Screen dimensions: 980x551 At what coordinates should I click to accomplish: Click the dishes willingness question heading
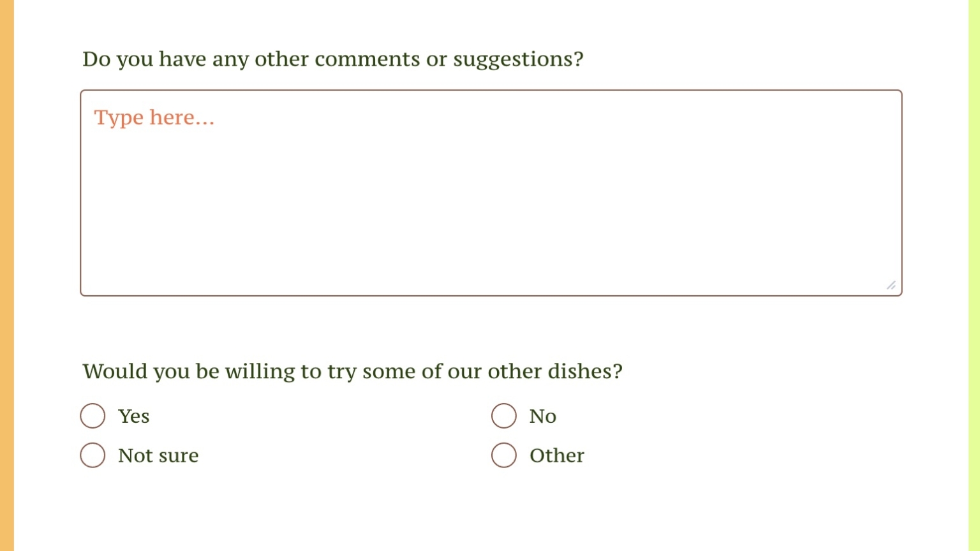352,371
